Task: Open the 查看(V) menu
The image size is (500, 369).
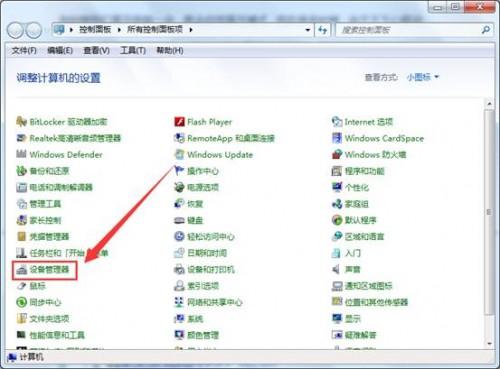Action: point(96,50)
